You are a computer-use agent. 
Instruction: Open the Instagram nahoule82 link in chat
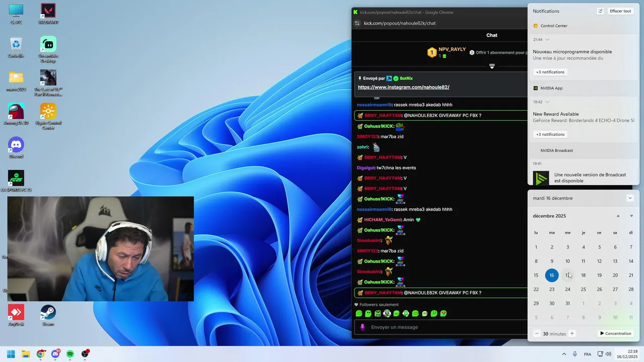[x=404, y=87]
